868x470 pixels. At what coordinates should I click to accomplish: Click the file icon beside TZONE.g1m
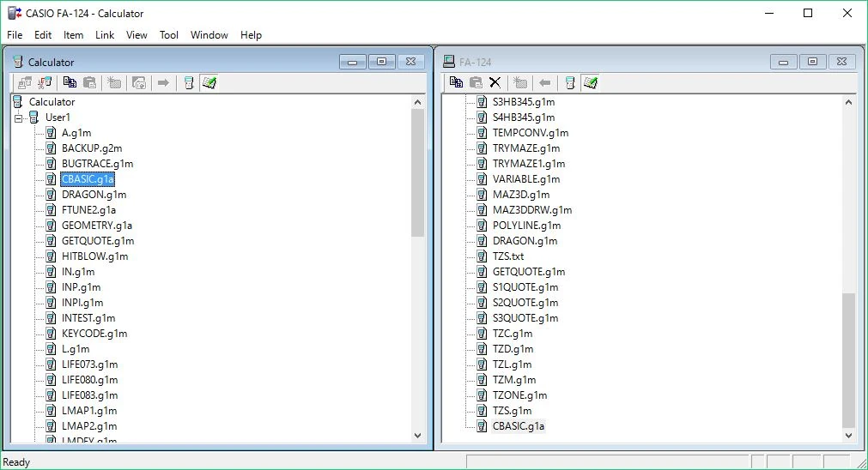[483, 395]
